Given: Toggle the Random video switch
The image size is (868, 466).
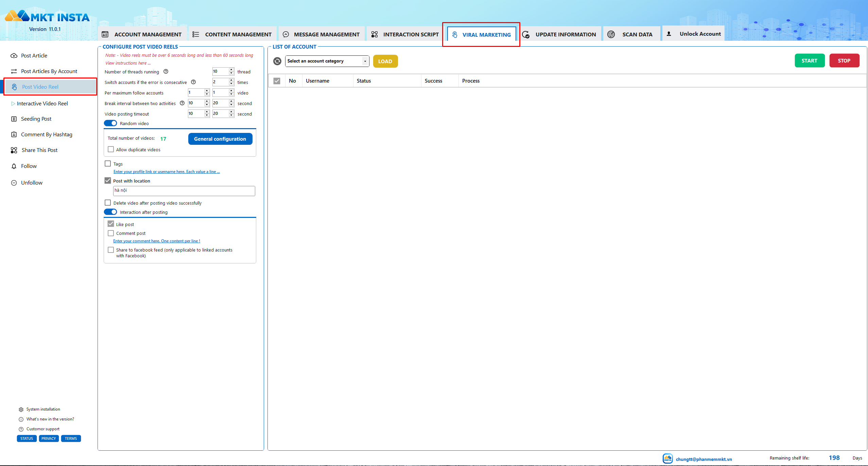Looking at the screenshot, I should [x=110, y=123].
